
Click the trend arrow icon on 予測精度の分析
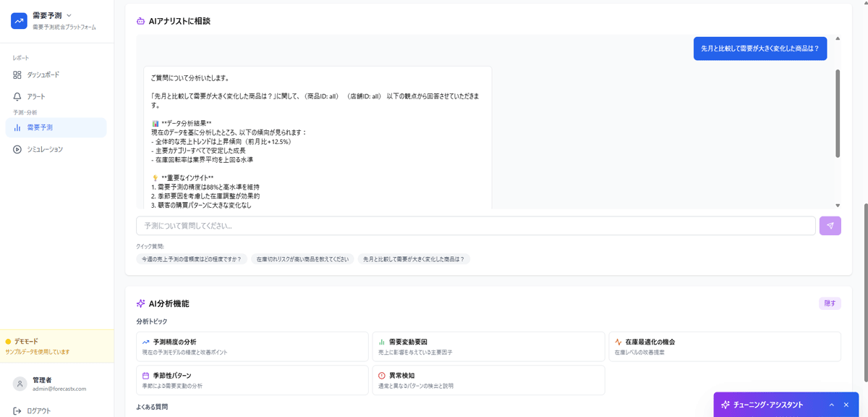[x=146, y=342]
